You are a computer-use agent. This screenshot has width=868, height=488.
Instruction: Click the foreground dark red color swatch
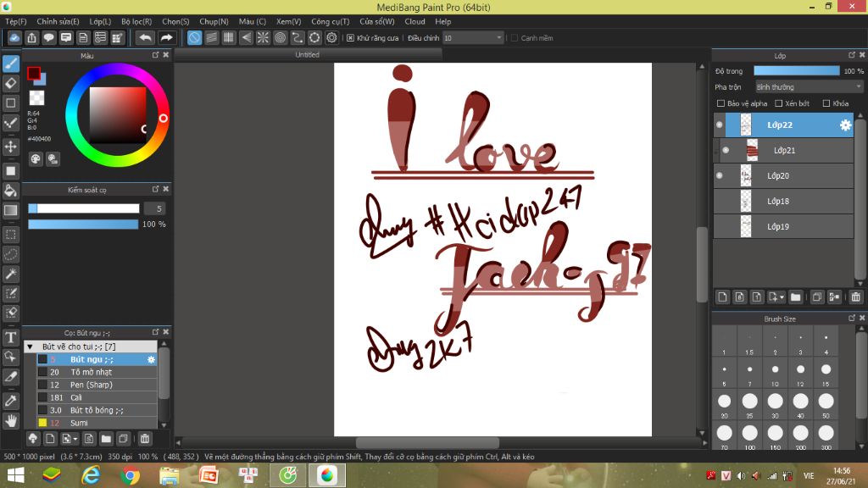34,73
